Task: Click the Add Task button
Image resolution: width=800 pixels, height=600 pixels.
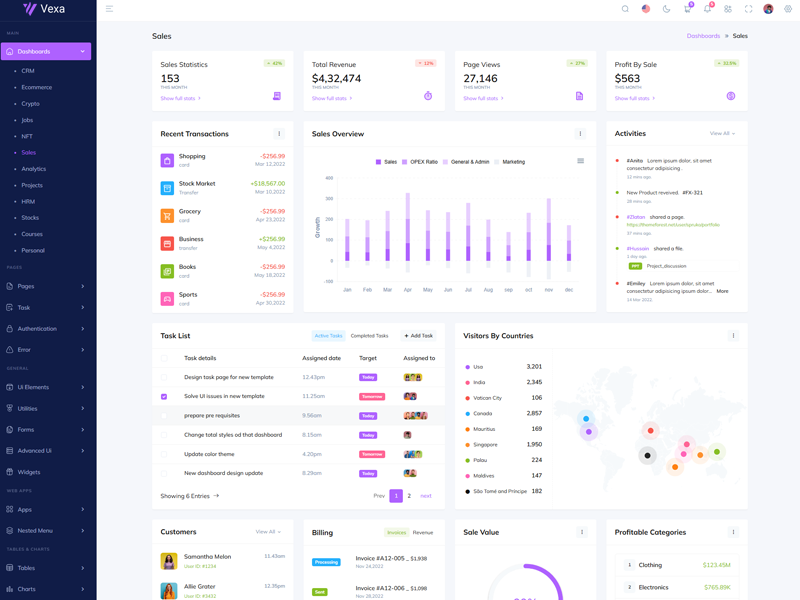Action: coord(418,336)
